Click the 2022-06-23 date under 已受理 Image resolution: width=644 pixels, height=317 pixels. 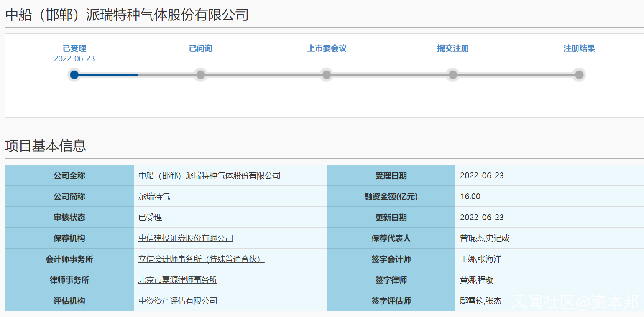tap(74, 59)
